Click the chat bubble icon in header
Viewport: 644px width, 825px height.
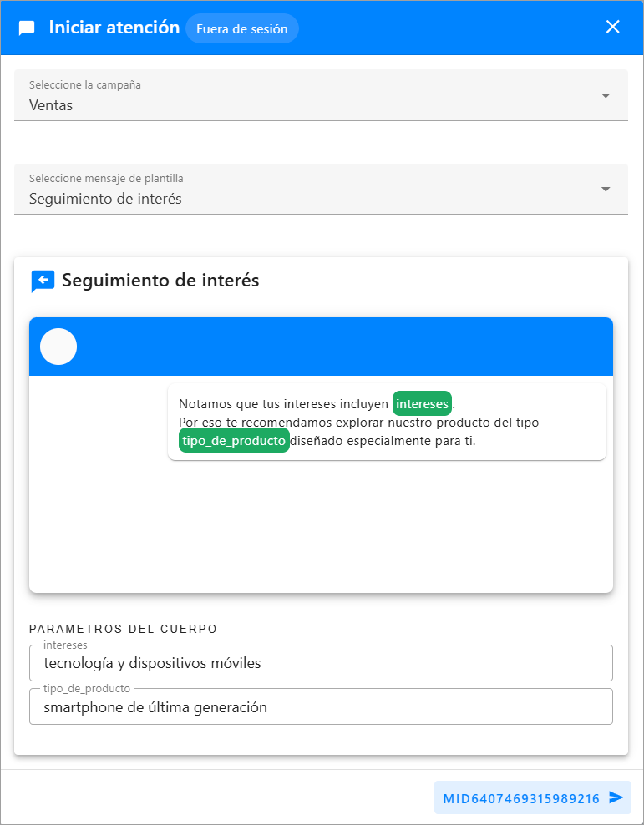(27, 28)
